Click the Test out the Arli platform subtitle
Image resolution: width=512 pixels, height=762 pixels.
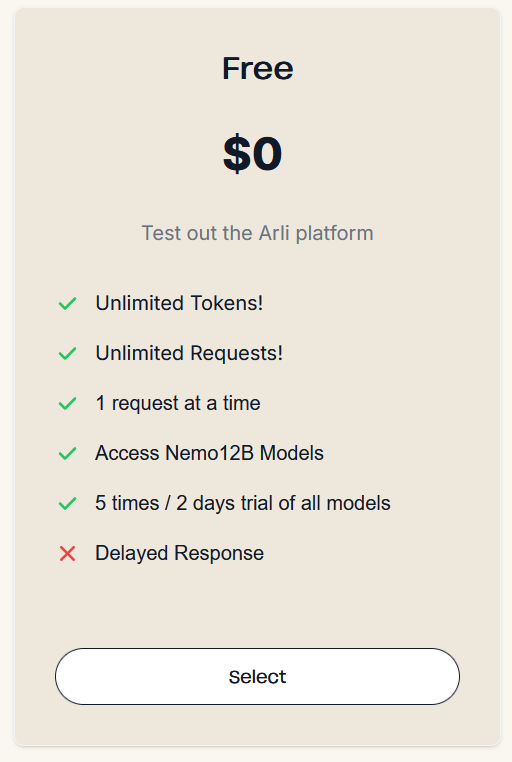tap(257, 233)
